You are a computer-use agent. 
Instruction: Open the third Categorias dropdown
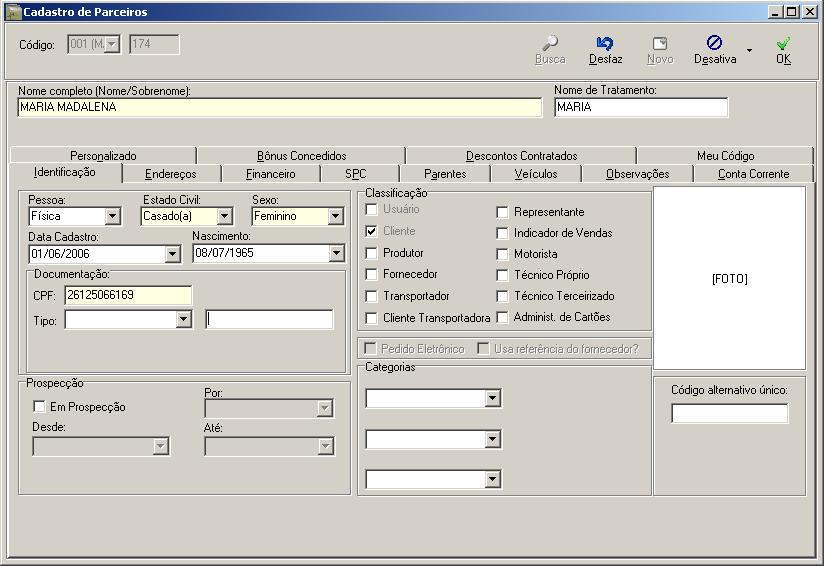tap(492, 479)
